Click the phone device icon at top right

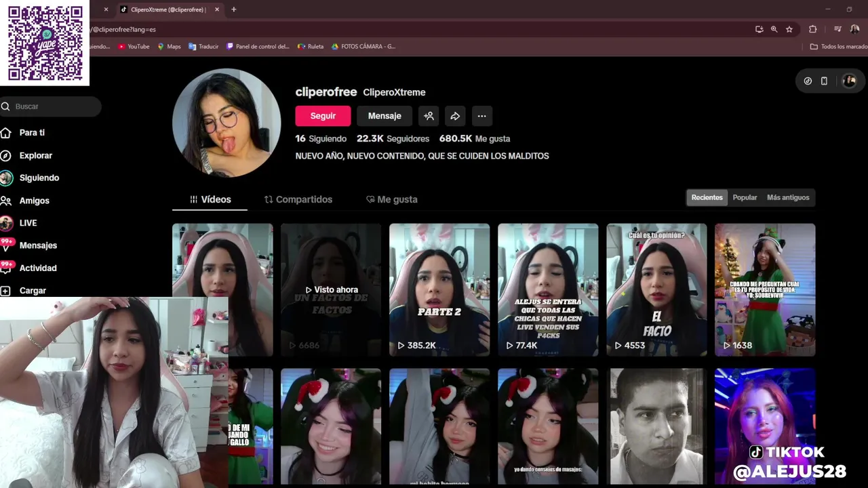click(x=824, y=81)
